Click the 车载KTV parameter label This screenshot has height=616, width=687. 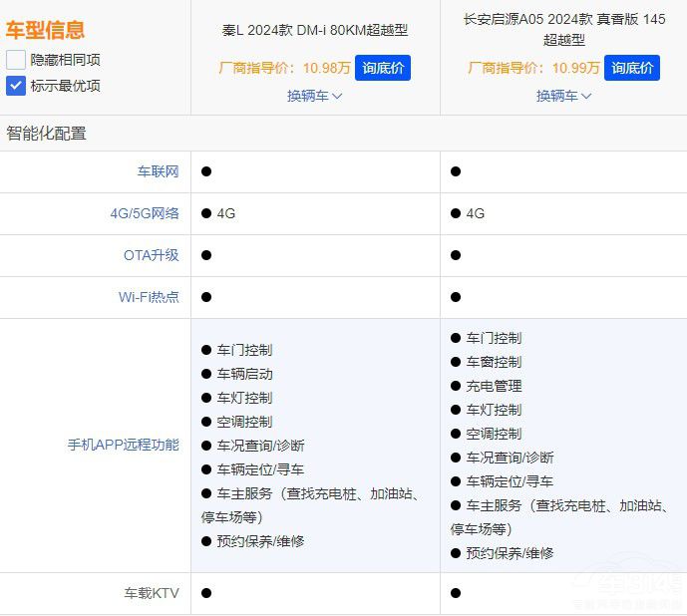(x=151, y=593)
